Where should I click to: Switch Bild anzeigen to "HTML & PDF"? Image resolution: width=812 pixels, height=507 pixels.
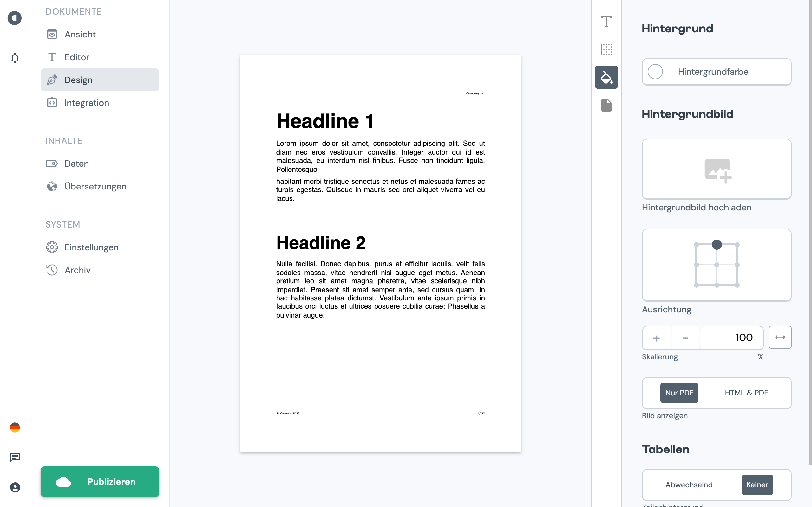(x=746, y=393)
